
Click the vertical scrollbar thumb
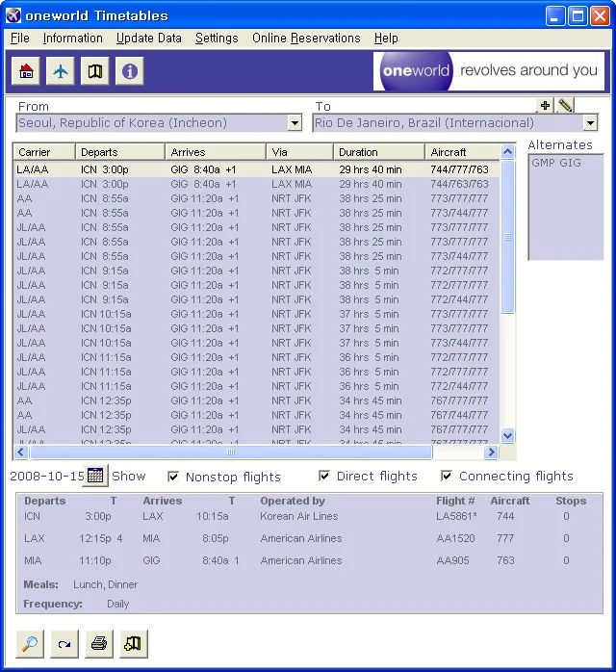point(507,237)
